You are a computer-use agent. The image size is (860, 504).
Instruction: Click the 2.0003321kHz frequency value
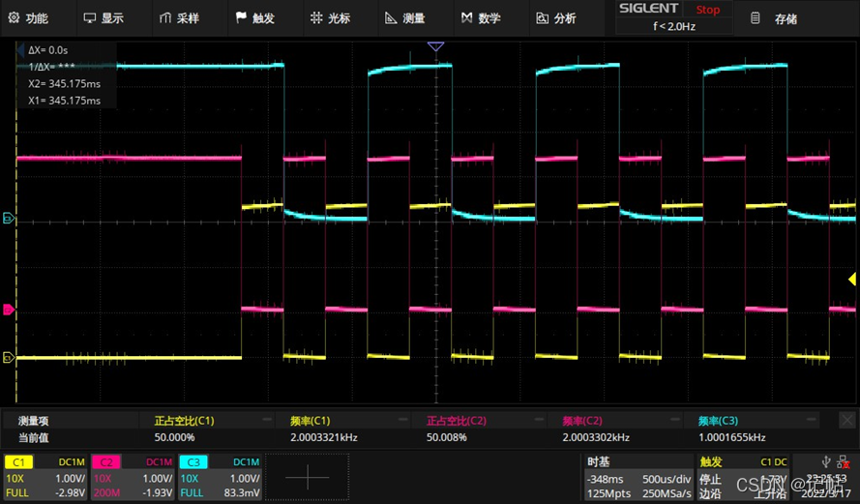324,437
